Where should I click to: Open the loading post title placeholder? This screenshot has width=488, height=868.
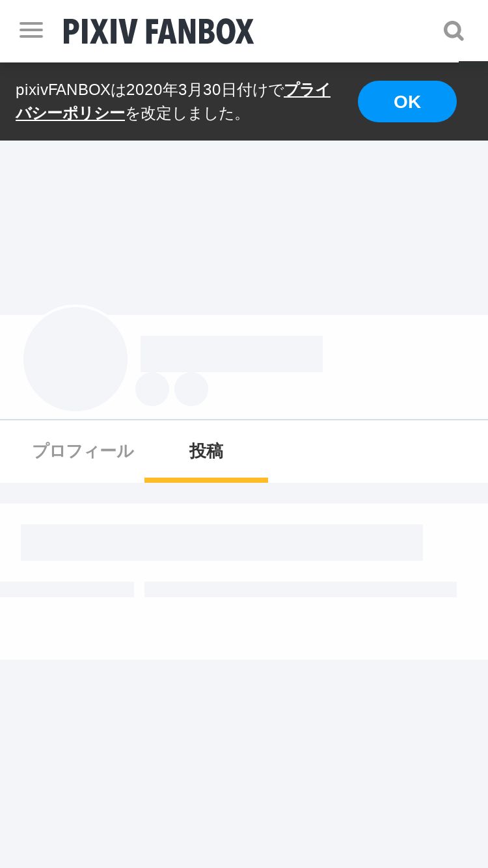[221, 543]
